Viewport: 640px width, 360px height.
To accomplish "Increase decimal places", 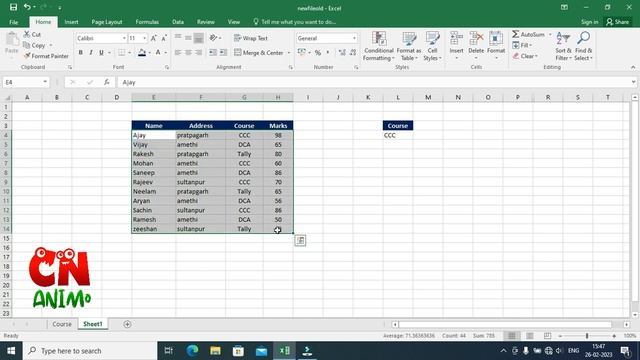I will (x=342, y=53).
